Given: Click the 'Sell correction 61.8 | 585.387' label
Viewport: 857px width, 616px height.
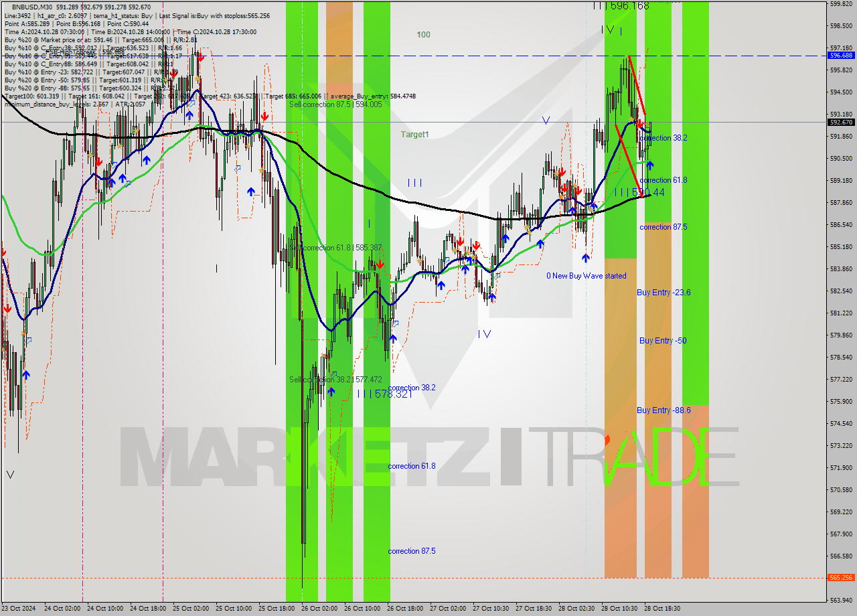Looking at the screenshot, I should point(335,248).
